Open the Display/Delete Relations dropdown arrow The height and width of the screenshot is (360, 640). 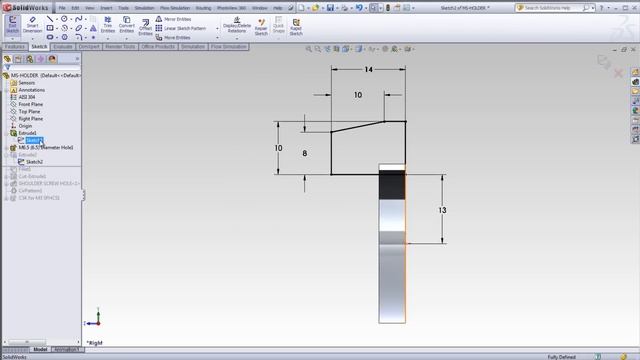[x=237, y=39]
